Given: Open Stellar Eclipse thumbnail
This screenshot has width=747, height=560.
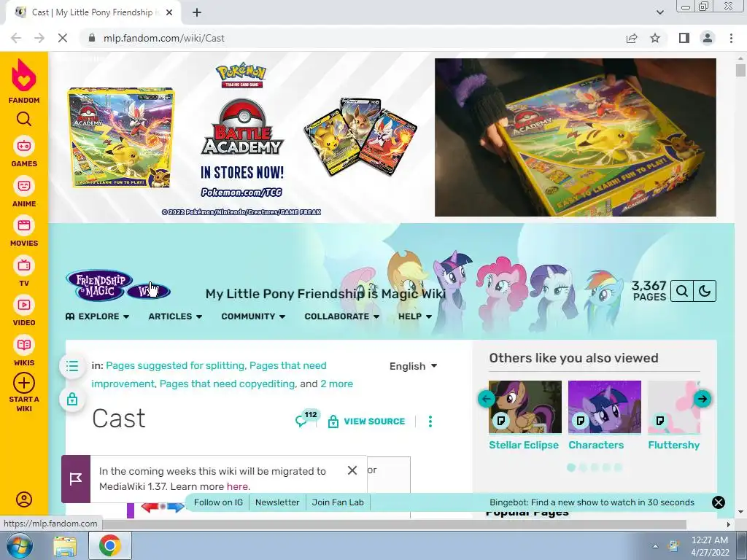Looking at the screenshot, I should pyautogui.click(x=525, y=407).
